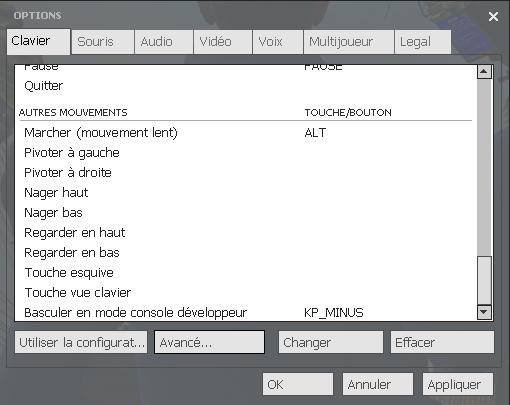Click the scrollbar up arrow
This screenshot has height=405, width=510.
484,72
